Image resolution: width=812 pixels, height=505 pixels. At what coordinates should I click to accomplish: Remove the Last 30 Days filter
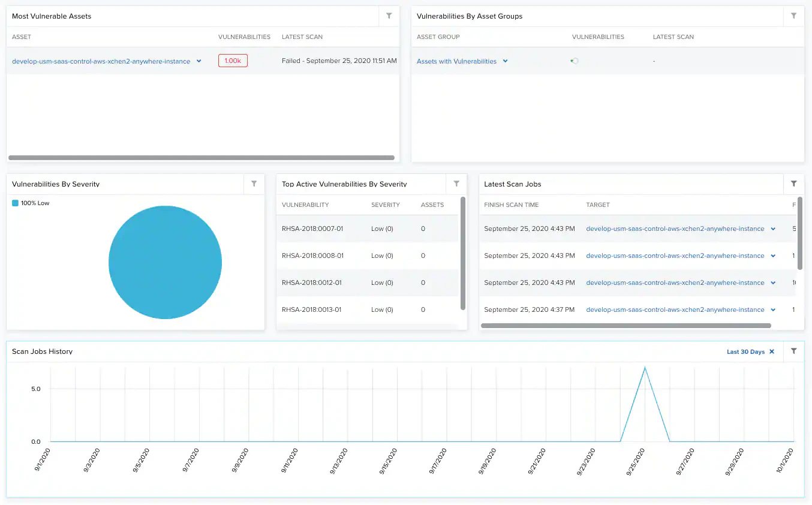(772, 351)
